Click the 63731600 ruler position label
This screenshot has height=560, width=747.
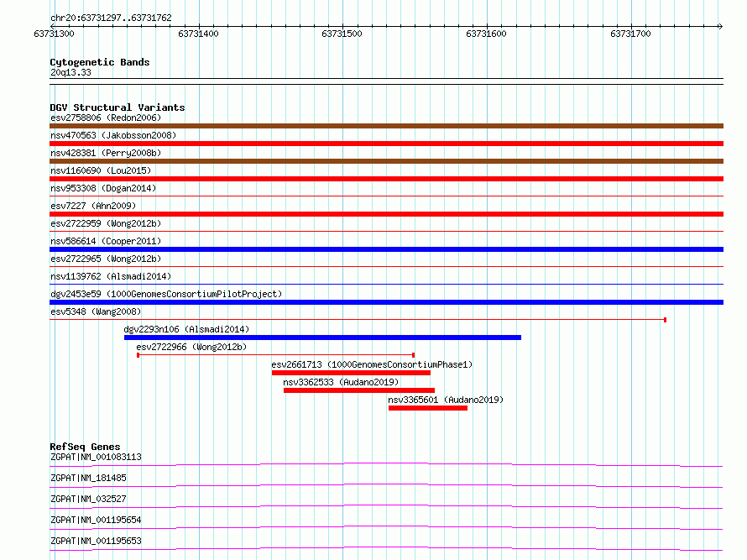pos(487,34)
